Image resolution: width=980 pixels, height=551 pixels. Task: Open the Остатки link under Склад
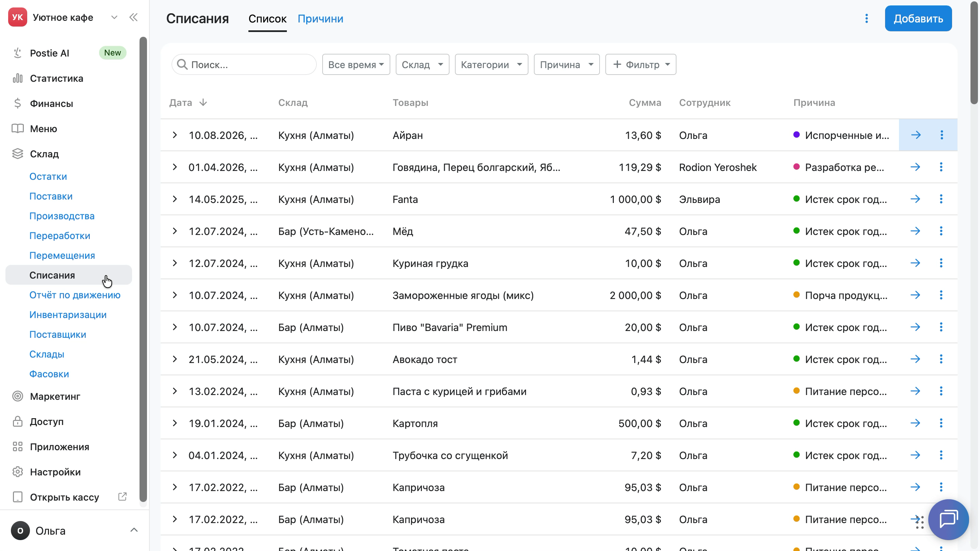click(48, 176)
